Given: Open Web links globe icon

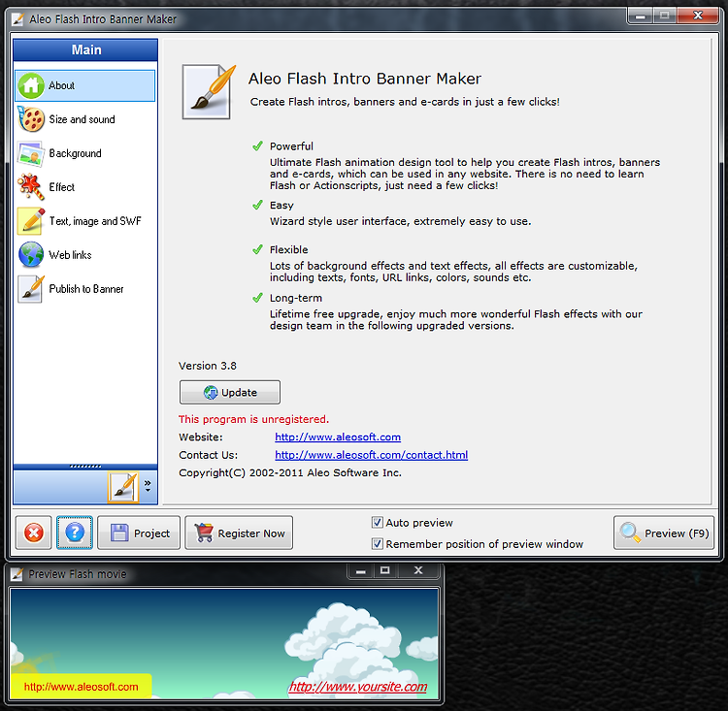Looking at the screenshot, I should pos(31,255).
